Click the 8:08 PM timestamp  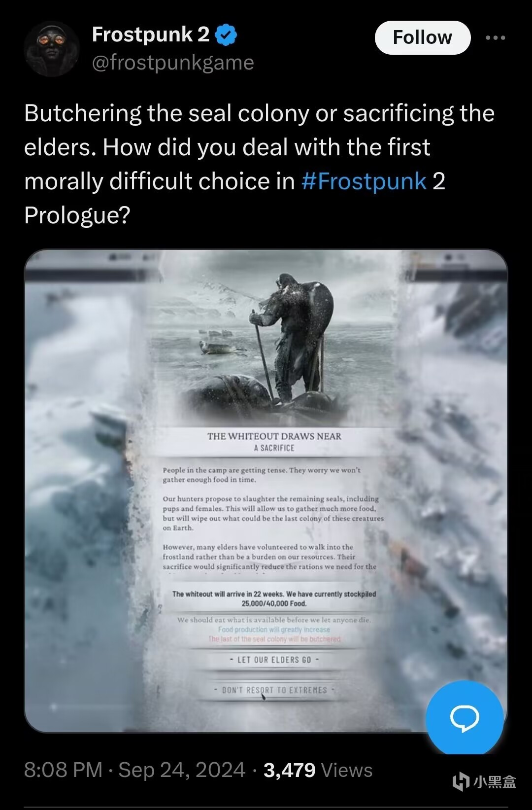[63, 770]
